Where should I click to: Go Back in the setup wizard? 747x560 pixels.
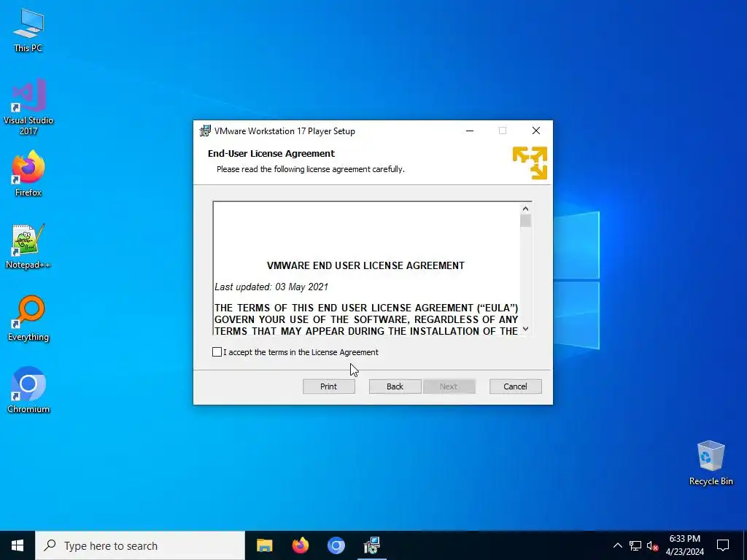click(x=395, y=386)
